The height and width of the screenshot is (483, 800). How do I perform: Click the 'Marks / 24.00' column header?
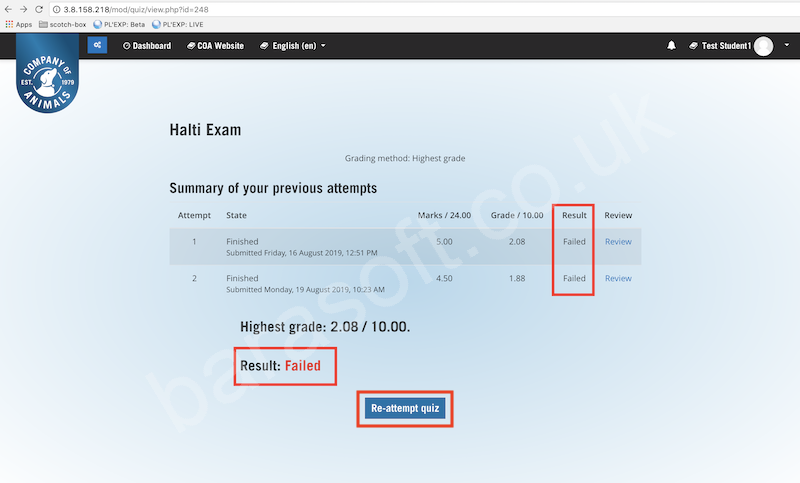click(444, 215)
